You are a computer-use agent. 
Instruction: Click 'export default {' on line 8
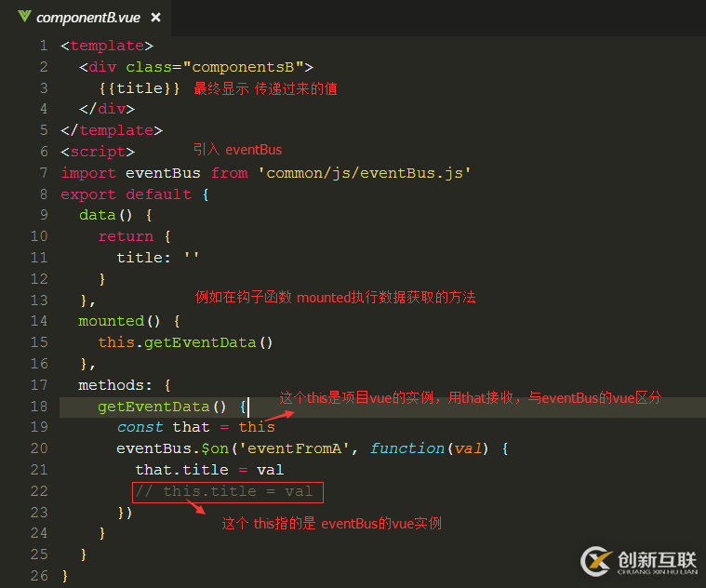135,194
